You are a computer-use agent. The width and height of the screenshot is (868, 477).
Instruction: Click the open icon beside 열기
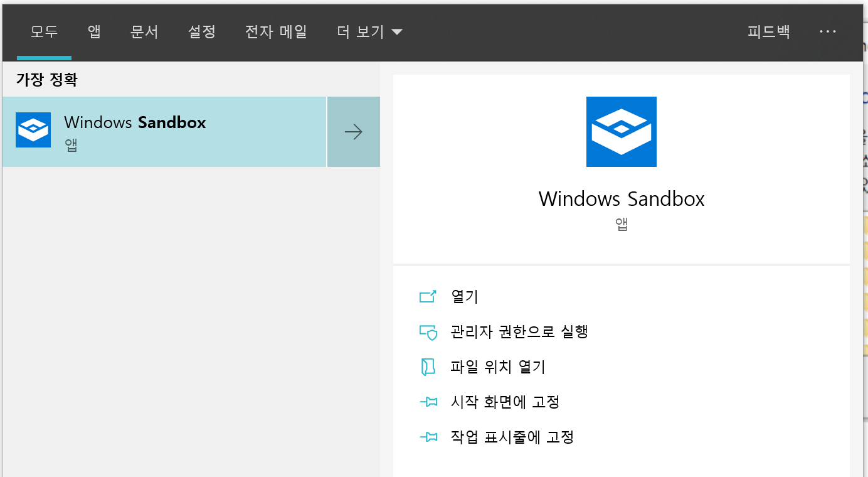[x=428, y=296]
